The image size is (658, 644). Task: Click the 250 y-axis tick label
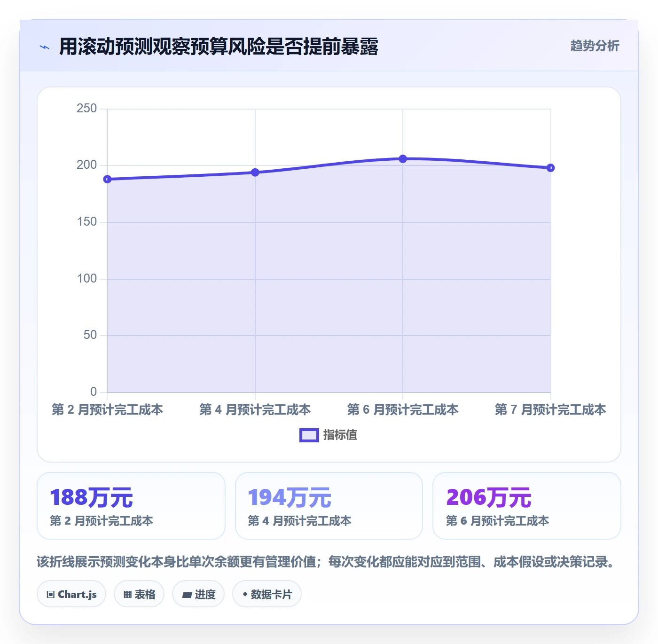86,109
